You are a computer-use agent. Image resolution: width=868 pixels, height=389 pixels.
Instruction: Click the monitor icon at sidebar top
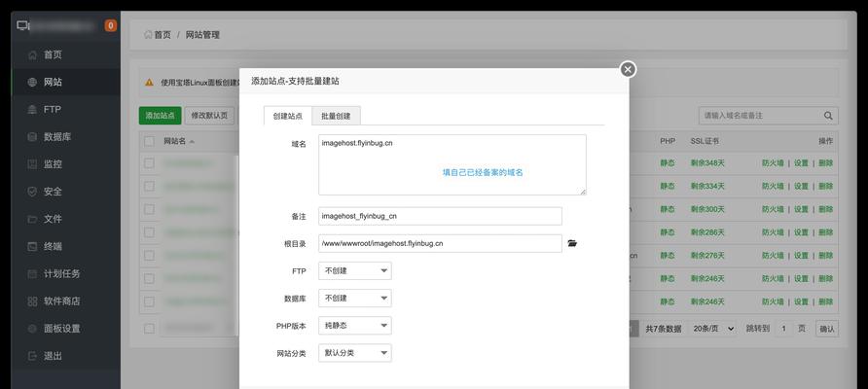point(22,25)
